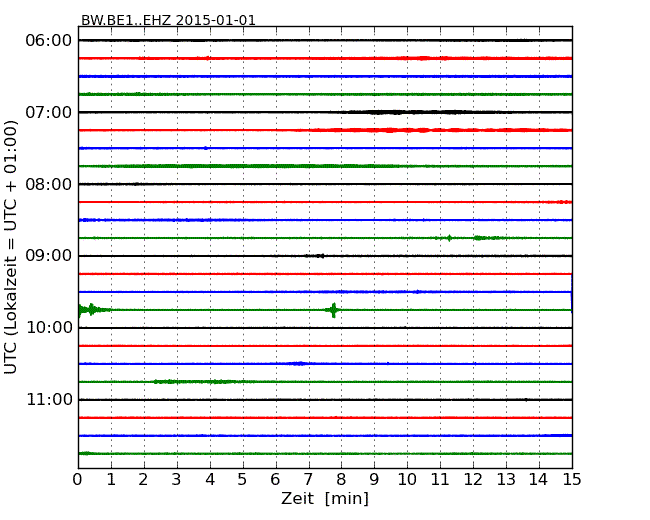Click the green seismic spike near minute 7.7
Screen dimensions: 650x520
pos(333,310)
